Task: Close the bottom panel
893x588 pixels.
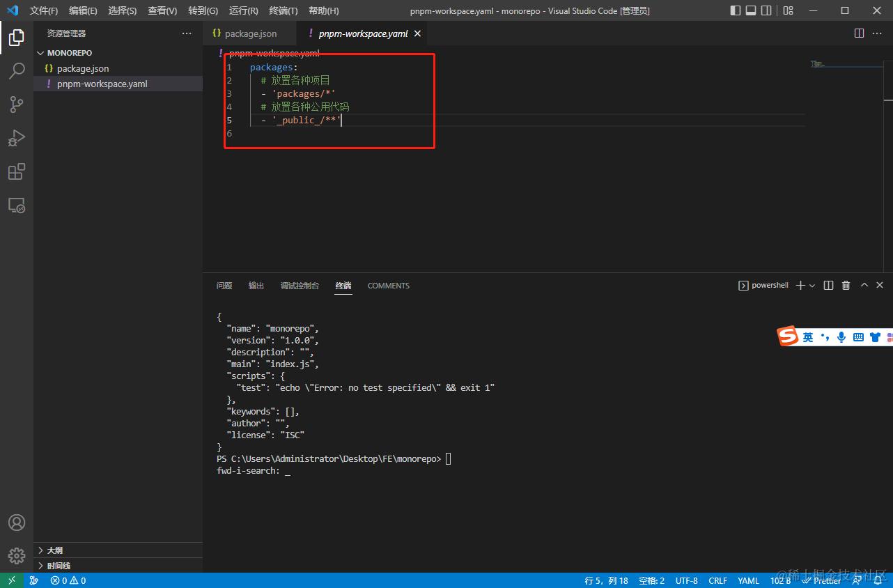Action: 880,286
